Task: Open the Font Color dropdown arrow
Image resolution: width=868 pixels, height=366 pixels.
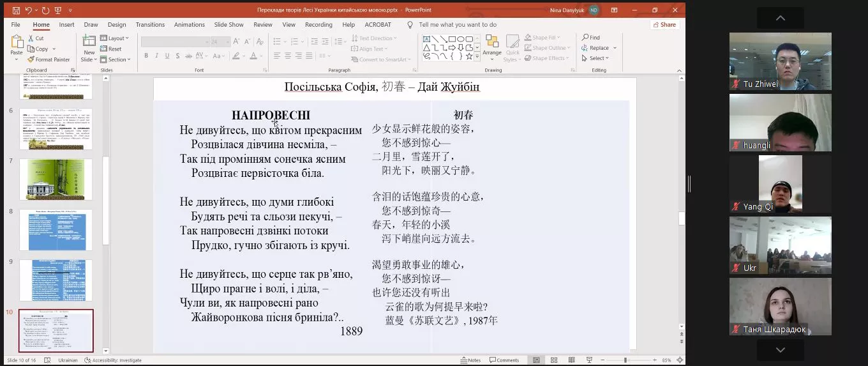Action: coord(262,56)
